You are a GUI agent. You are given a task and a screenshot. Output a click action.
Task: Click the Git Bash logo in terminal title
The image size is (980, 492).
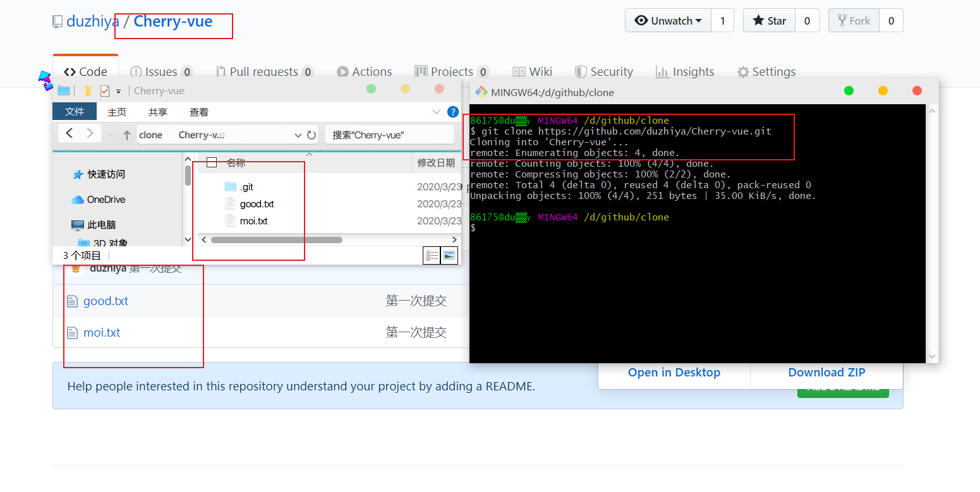click(x=481, y=92)
